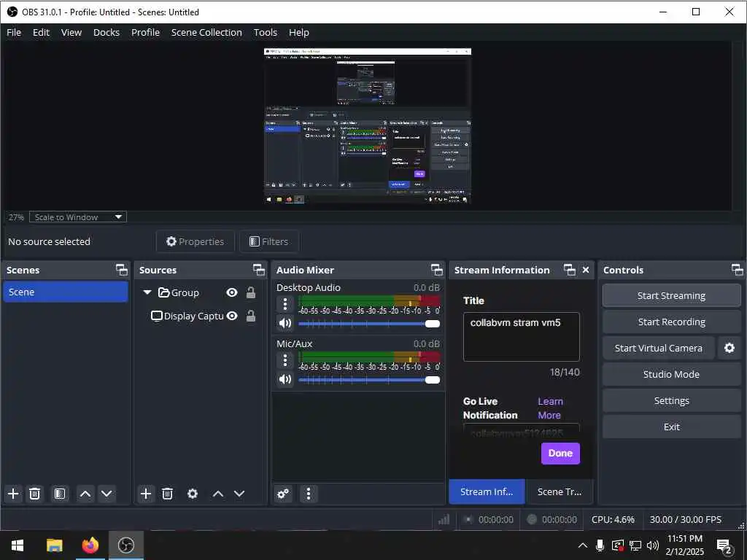The width and height of the screenshot is (747, 560).
Task: Toggle visibility of the Group source
Action: click(232, 292)
